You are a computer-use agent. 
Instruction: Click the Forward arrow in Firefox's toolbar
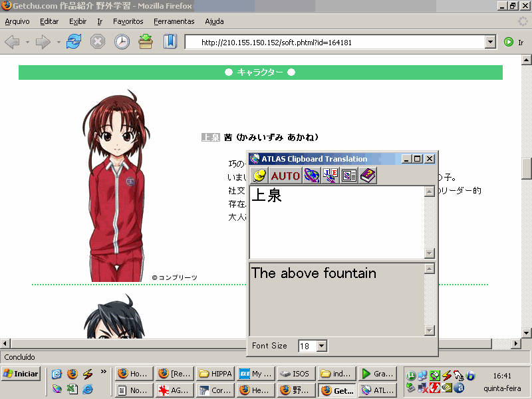tap(43, 42)
